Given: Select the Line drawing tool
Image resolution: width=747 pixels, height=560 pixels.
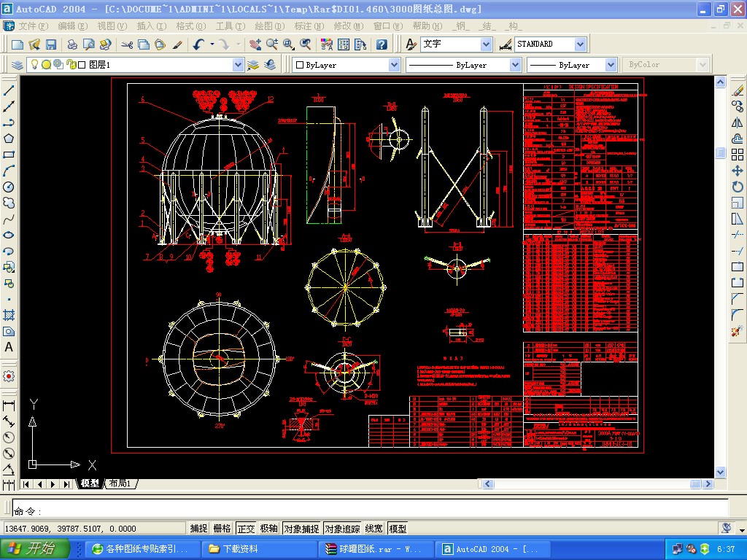Looking at the screenshot, I should (x=9, y=90).
